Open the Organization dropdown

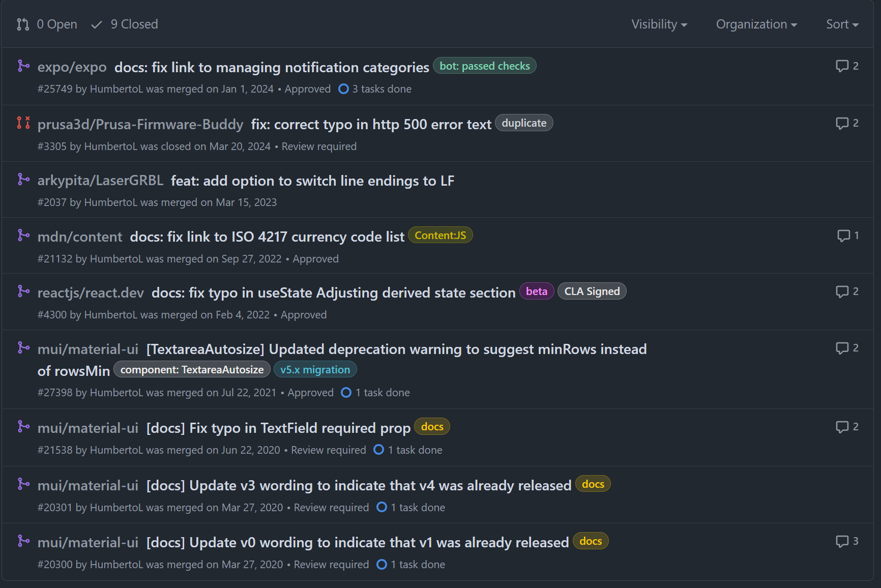pyautogui.click(x=756, y=24)
